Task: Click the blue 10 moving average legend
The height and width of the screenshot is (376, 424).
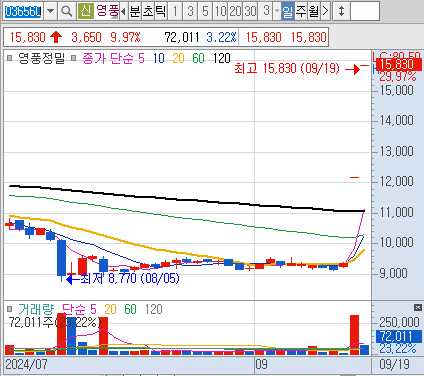Action: [159, 58]
